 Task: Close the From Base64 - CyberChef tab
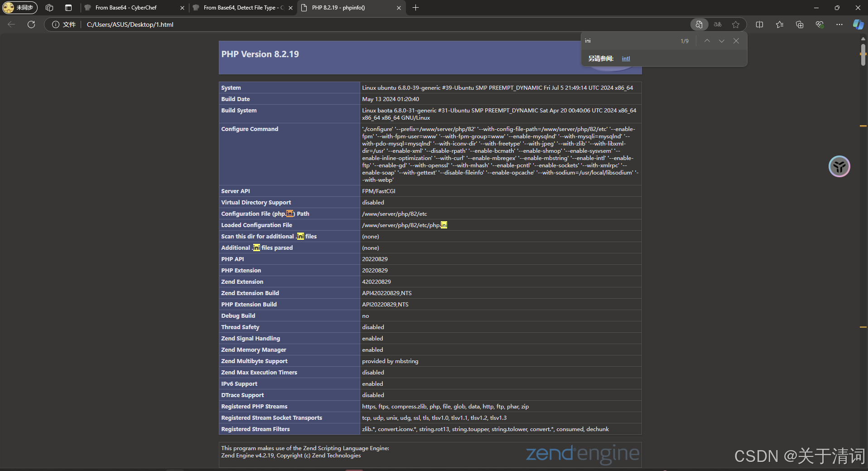pyautogui.click(x=182, y=8)
